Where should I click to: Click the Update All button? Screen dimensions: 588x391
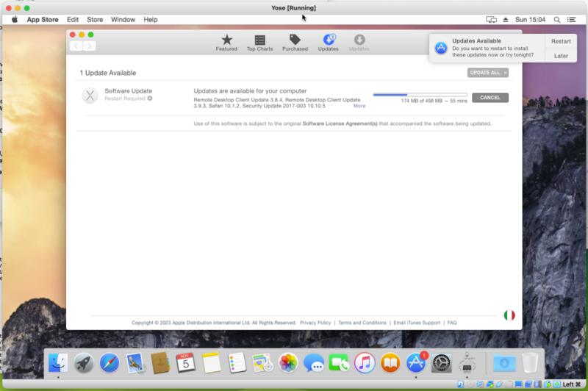click(x=485, y=73)
